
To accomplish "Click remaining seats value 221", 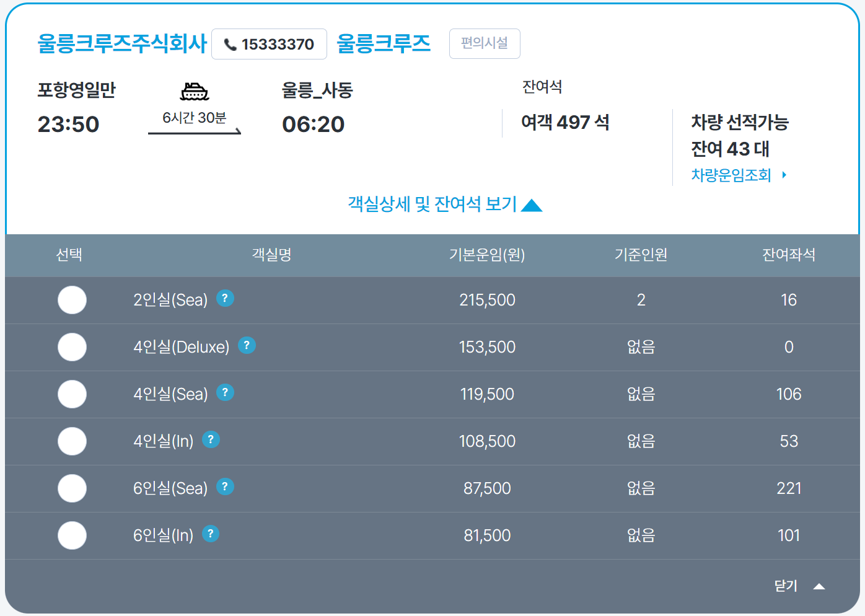I will [789, 488].
